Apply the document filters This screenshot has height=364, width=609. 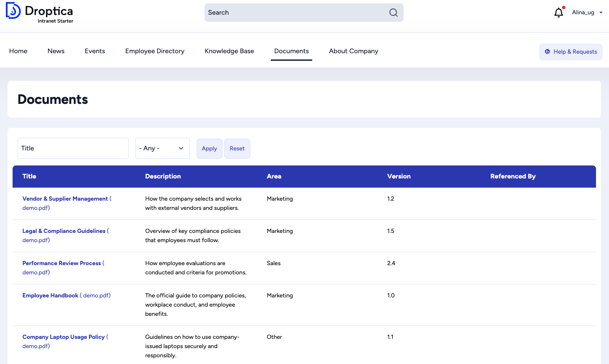pyautogui.click(x=209, y=148)
